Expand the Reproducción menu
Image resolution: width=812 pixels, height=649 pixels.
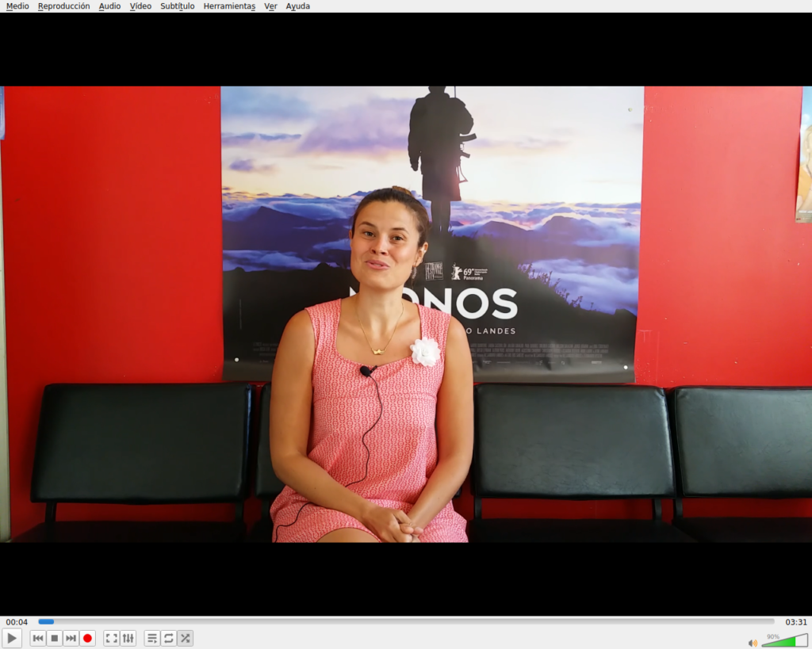click(x=63, y=6)
